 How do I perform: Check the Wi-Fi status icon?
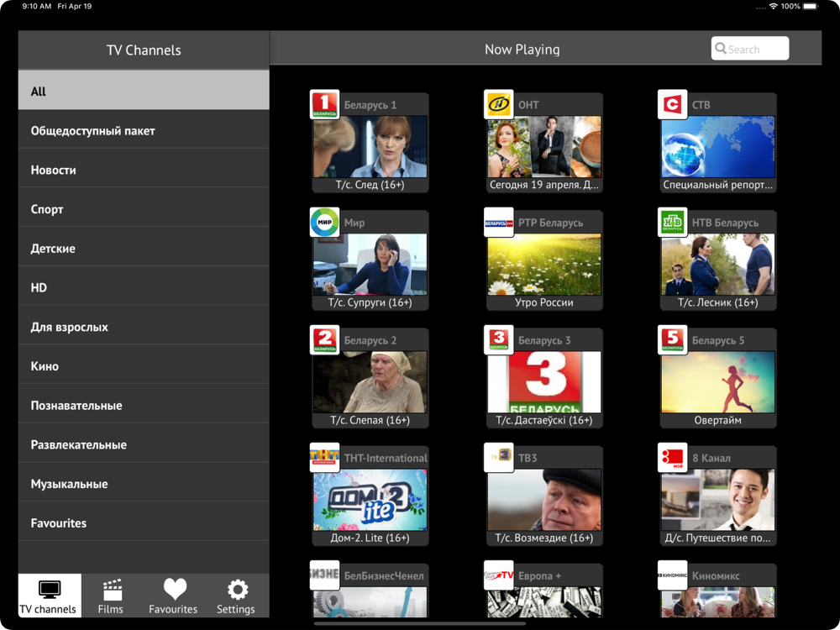(x=773, y=7)
